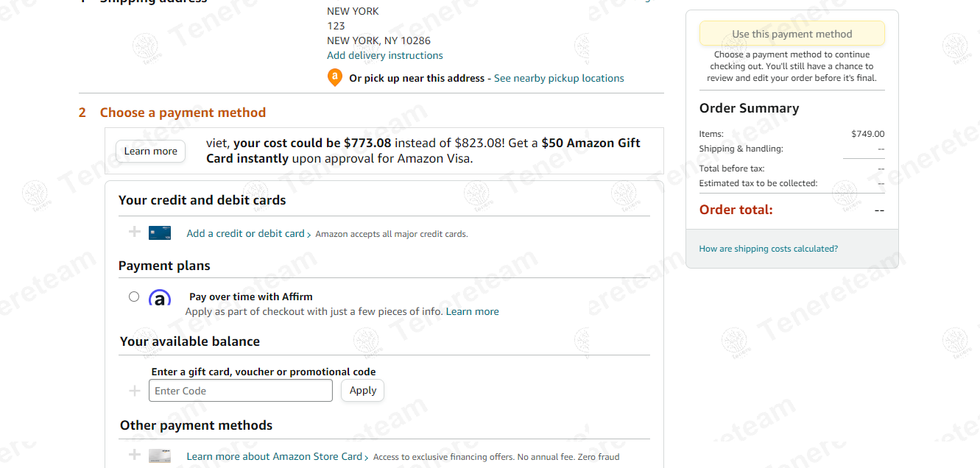Click the plus icon beside Amazon Store Card

click(135, 455)
